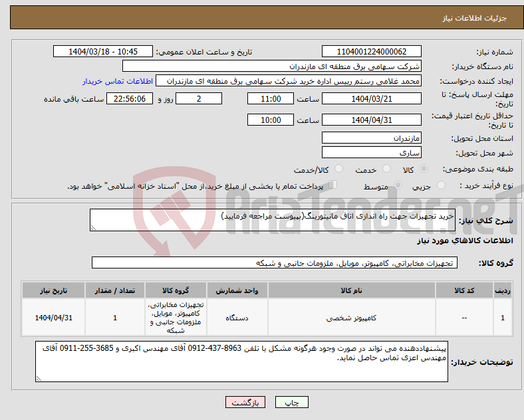The height and width of the screenshot is (420, 524).
Task: Click the response deadline time 11:00
Action: pos(271,99)
